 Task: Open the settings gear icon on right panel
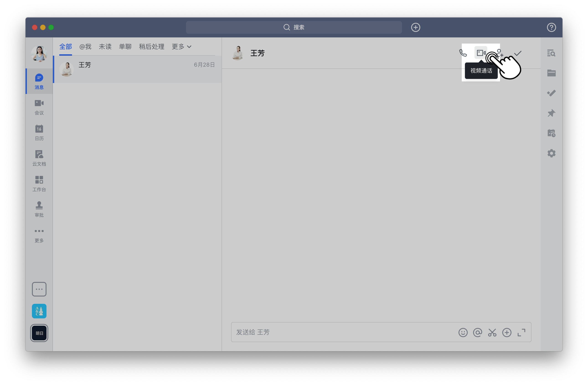(551, 153)
